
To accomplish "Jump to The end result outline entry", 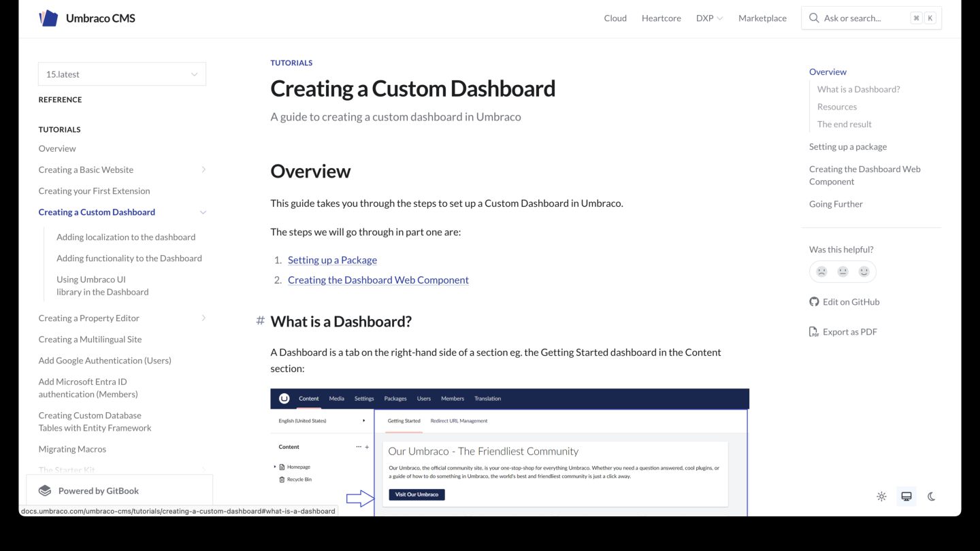I will tap(845, 124).
